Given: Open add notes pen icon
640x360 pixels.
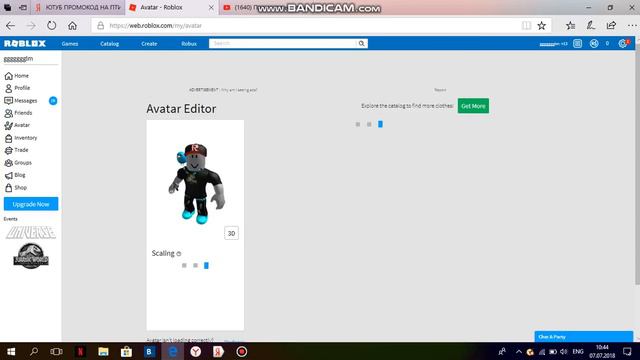Looking at the screenshot, I should coord(591,26).
